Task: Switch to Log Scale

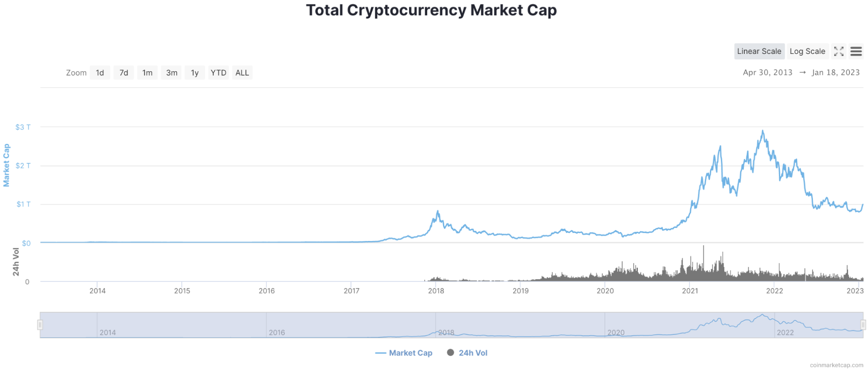Action: (807, 51)
